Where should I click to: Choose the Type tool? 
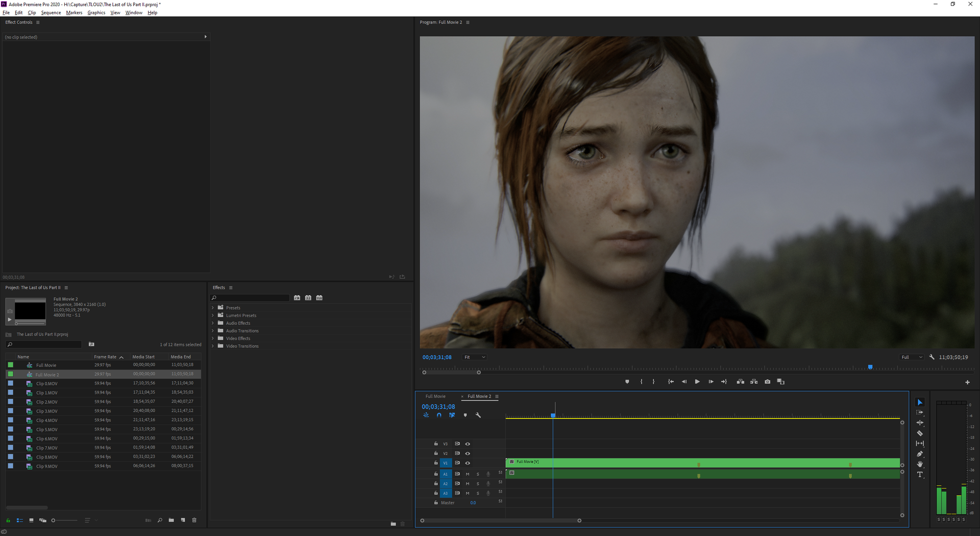click(x=920, y=475)
